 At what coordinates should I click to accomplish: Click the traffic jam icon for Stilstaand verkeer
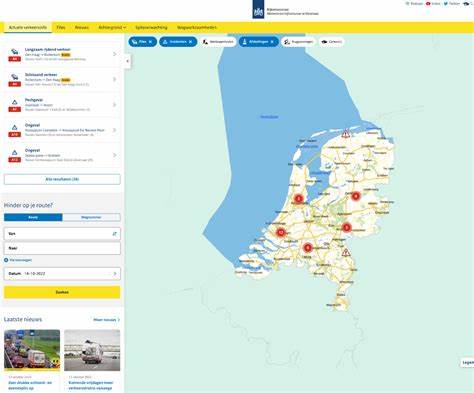click(15, 77)
